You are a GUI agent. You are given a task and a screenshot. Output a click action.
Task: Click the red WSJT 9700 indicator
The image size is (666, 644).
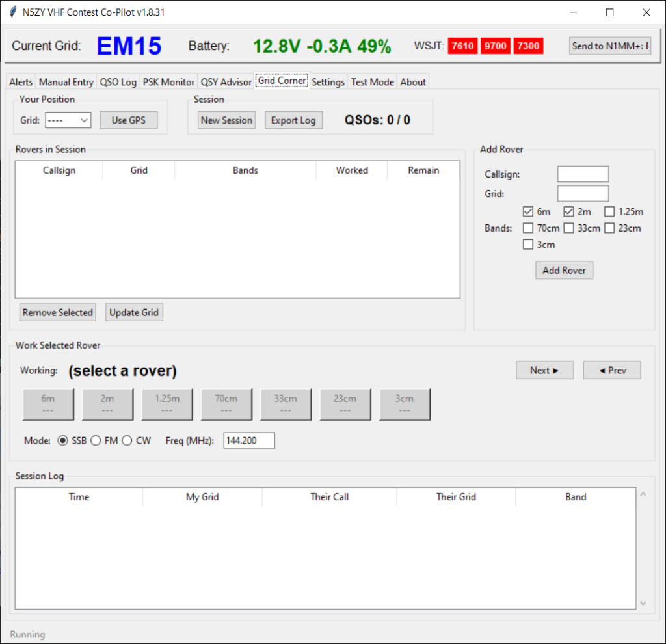495,46
